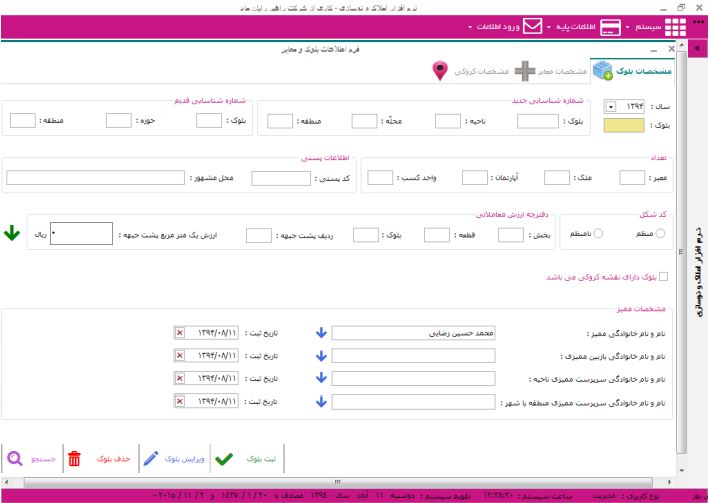
Task: Click the map pin مشخصات کروکی icon
Action: pyautogui.click(x=439, y=71)
